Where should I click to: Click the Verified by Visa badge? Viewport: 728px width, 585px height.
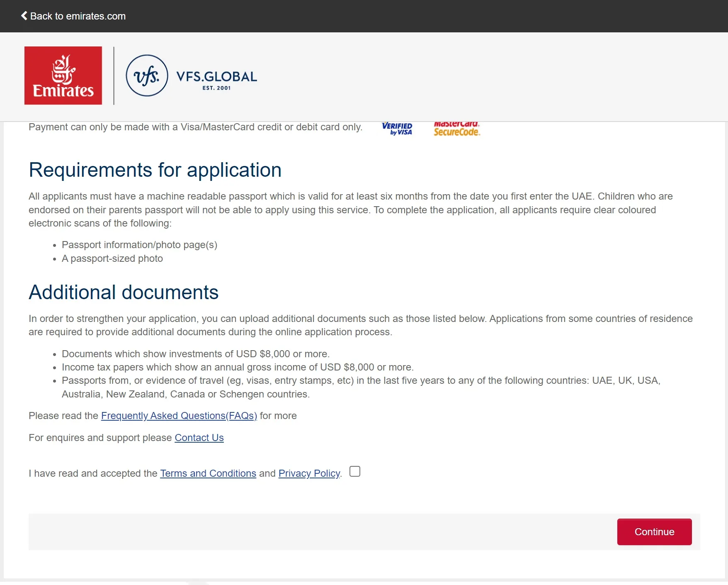coord(397,129)
